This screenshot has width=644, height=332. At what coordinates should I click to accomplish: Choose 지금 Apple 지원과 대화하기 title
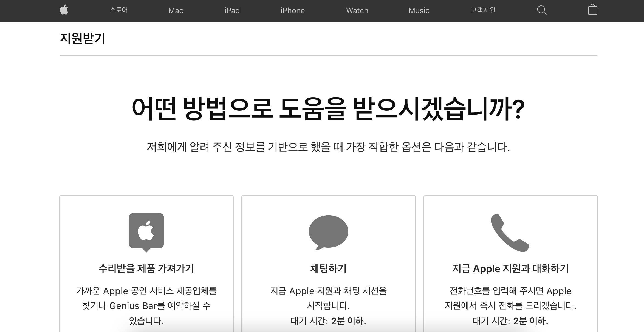[x=510, y=268]
